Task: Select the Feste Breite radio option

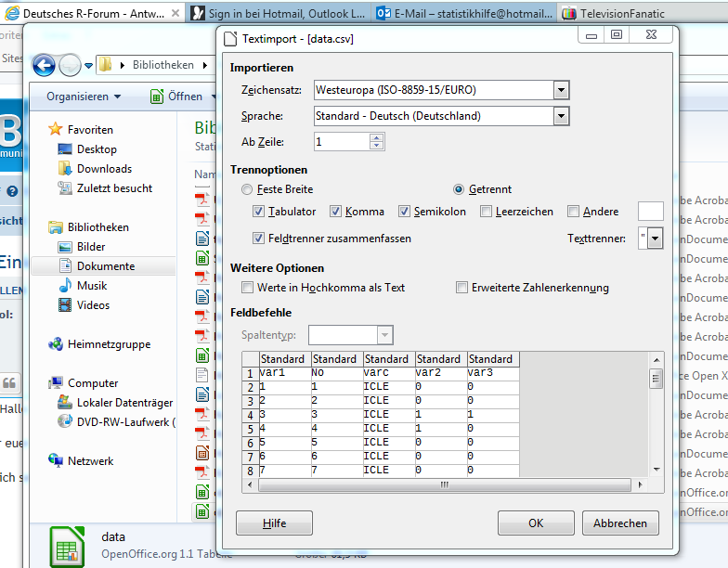Action: (247, 189)
